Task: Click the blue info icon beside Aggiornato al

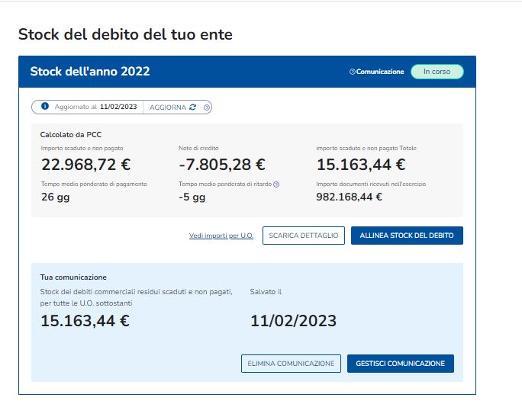Action: click(45, 107)
